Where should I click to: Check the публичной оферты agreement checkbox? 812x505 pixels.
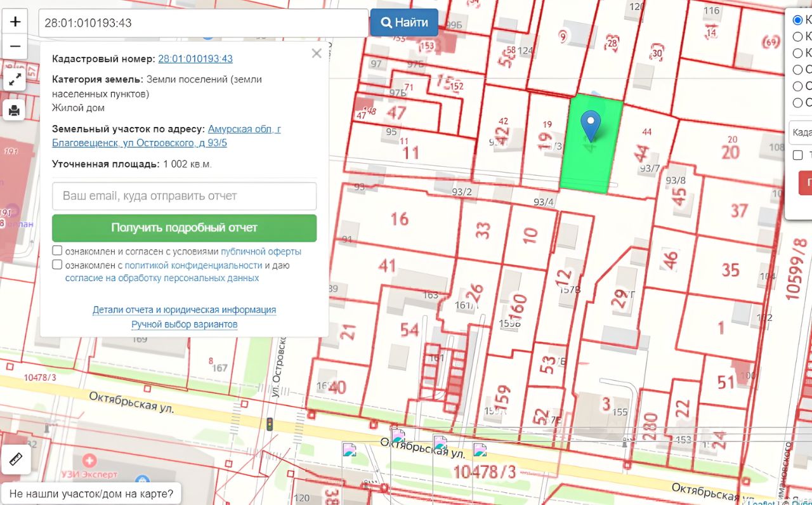pyautogui.click(x=57, y=251)
